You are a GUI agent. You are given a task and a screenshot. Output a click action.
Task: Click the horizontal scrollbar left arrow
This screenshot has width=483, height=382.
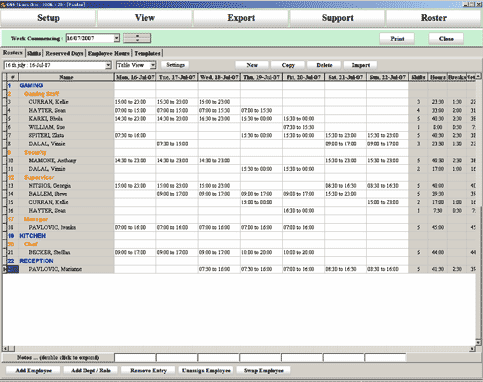coord(5,349)
